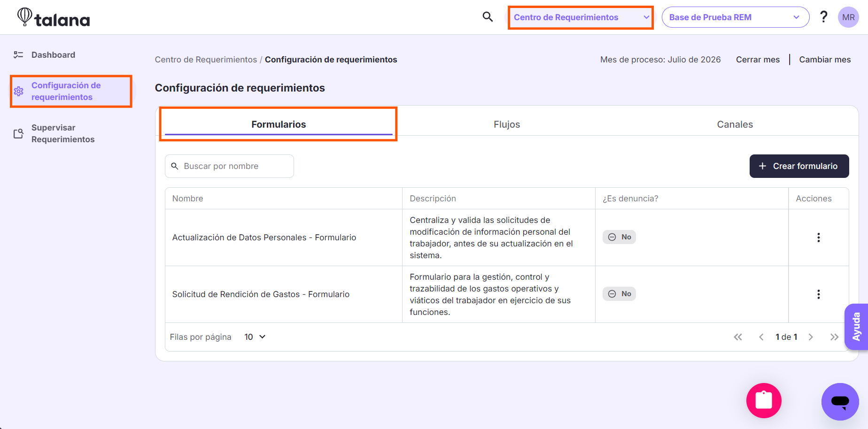
Task: Click the No badge in Actualización de Datos row
Action: (x=619, y=237)
